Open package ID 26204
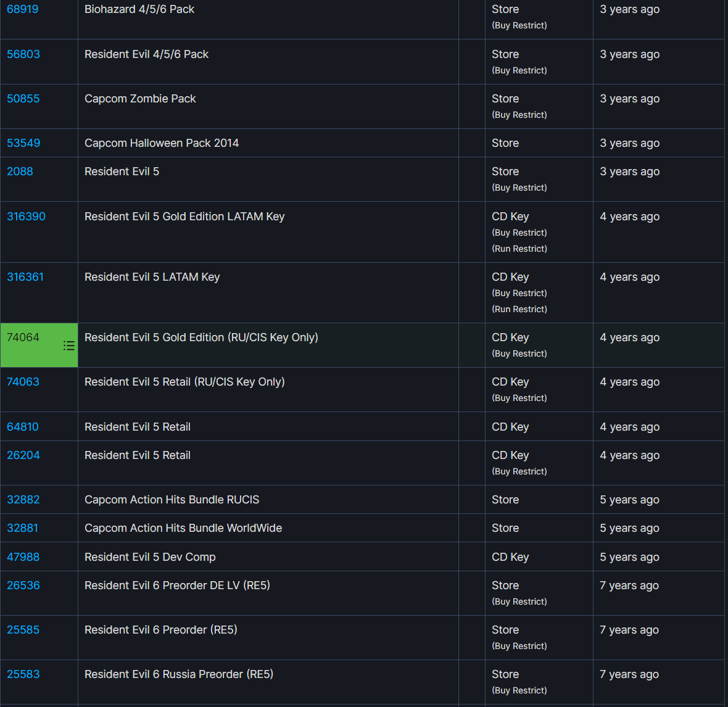The height and width of the screenshot is (707, 728). point(23,455)
